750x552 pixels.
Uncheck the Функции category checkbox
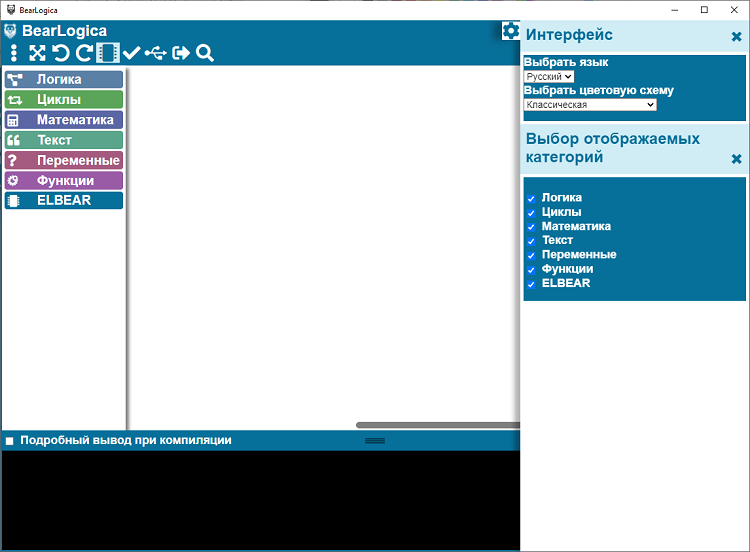(531, 270)
